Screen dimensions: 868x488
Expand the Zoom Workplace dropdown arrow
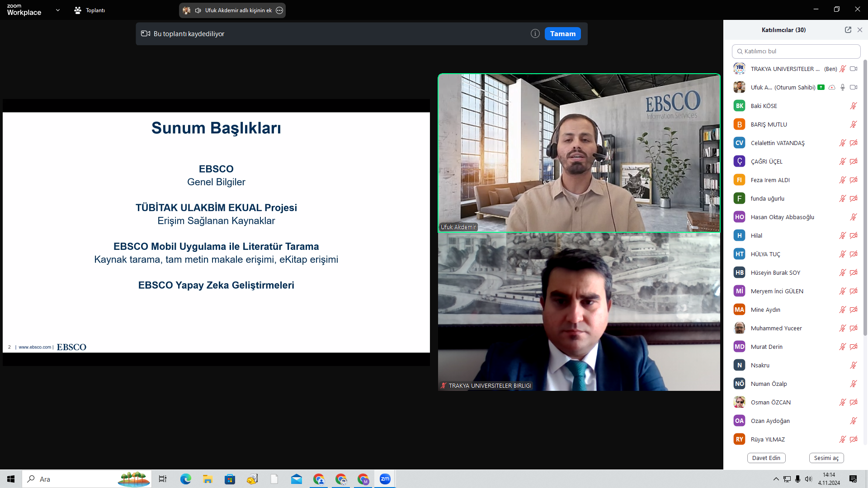(57, 10)
